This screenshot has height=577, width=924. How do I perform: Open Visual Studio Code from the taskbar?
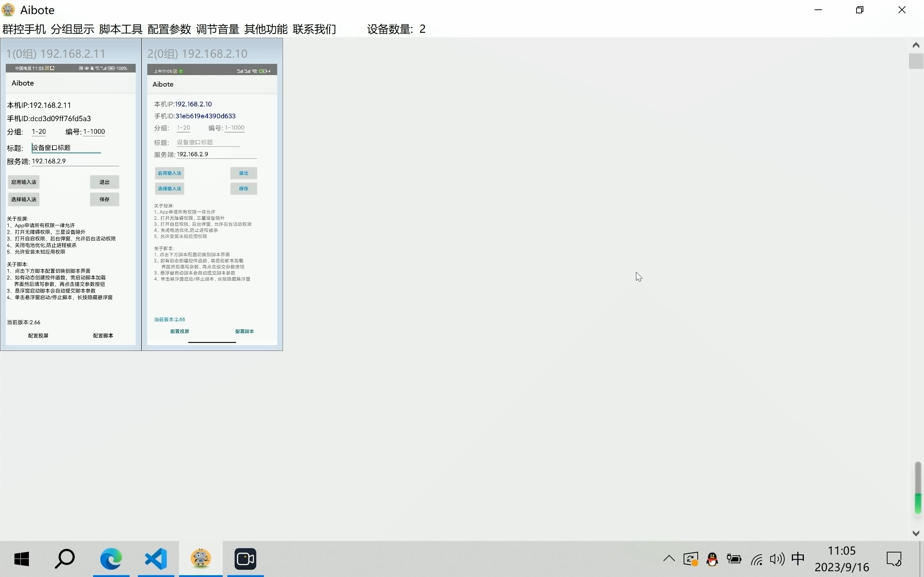click(156, 559)
